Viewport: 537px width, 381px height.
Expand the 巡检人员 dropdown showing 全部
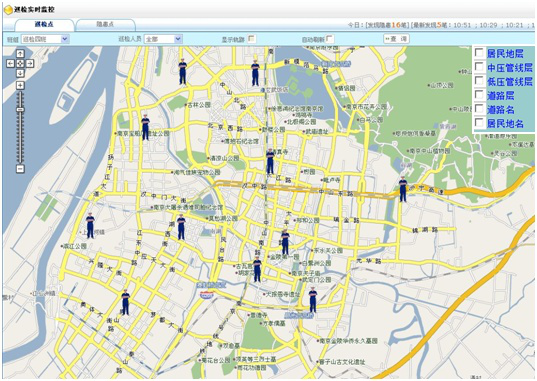coord(163,39)
